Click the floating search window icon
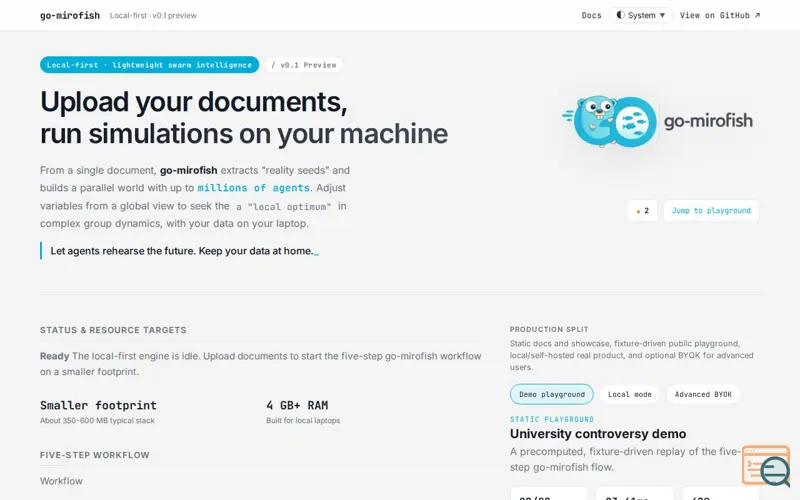 click(x=766, y=466)
